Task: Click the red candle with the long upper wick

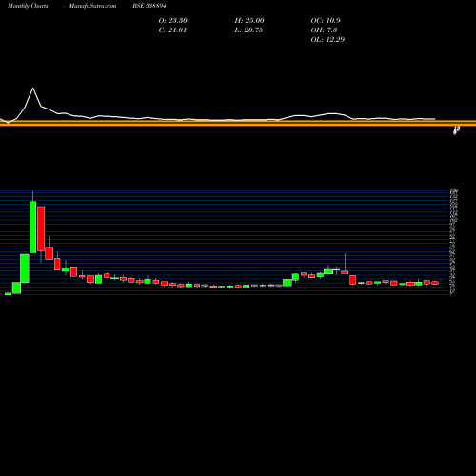Action: coord(345,272)
